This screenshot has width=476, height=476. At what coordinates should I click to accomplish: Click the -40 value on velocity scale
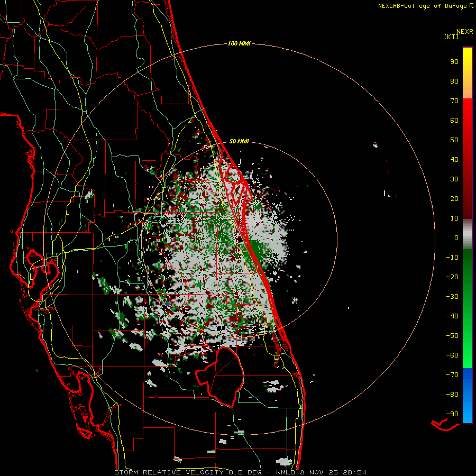452,316
